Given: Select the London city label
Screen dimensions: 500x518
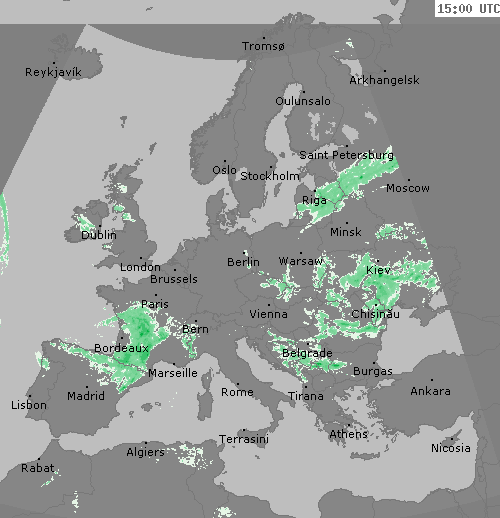Looking at the screenshot, I should tap(140, 267).
